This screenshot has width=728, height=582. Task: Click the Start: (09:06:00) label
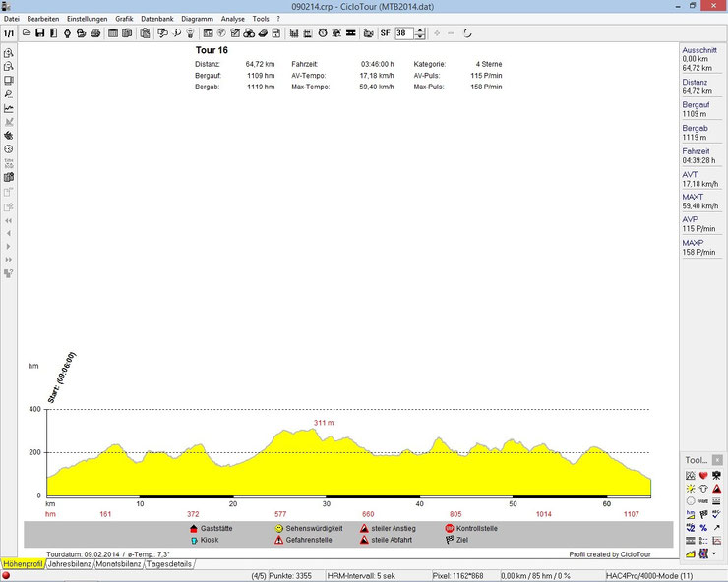point(62,378)
